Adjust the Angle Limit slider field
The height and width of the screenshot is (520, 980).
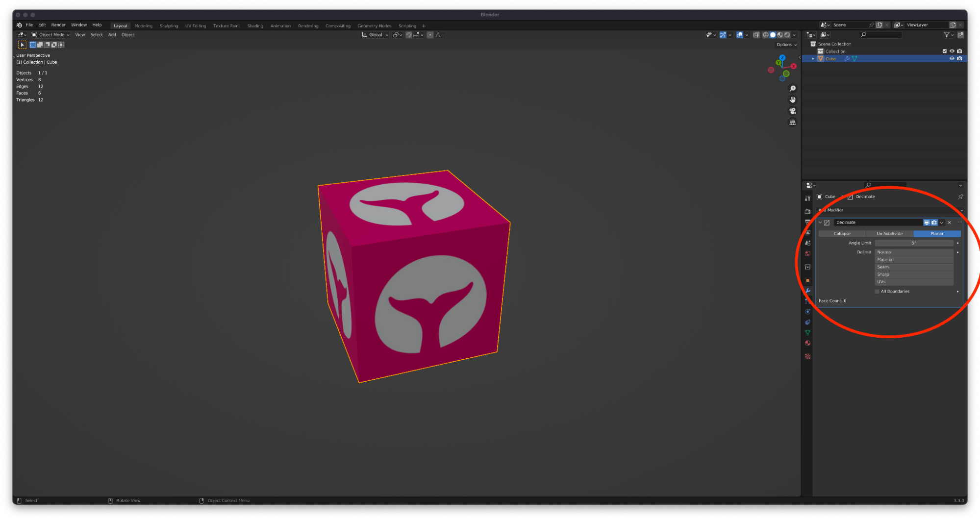click(x=914, y=243)
